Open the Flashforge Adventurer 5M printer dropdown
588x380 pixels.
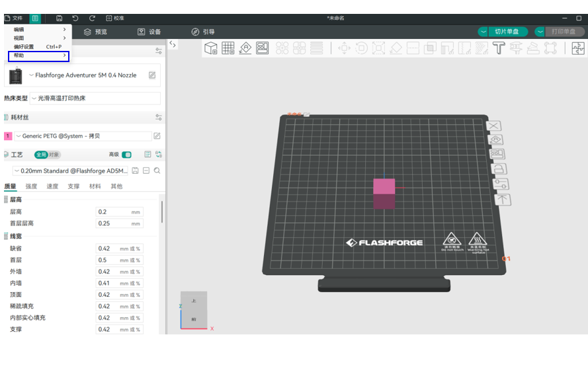[83, 75]
